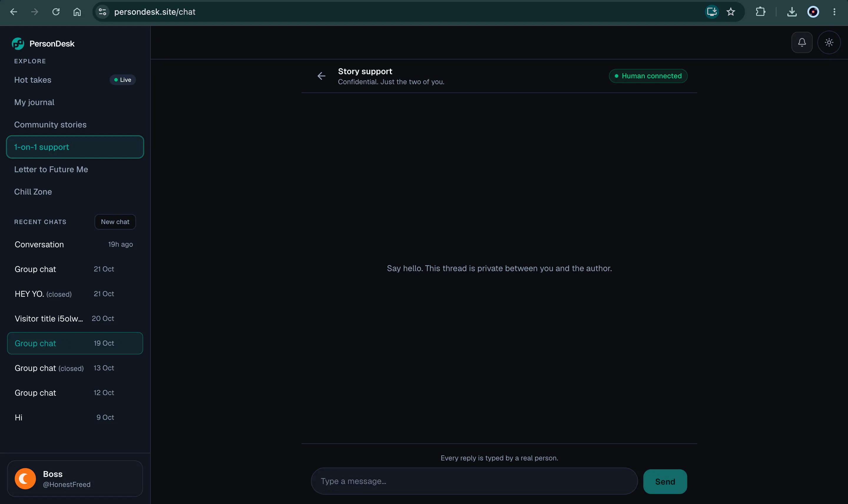Open the browser three-dot menu
Viewport: 848px width, 504px height.
[834, 12]
